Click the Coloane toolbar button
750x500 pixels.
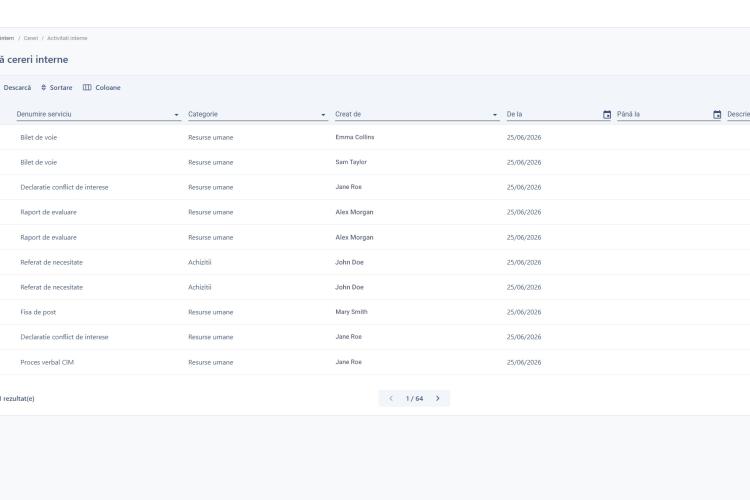(x=101, y=88)
